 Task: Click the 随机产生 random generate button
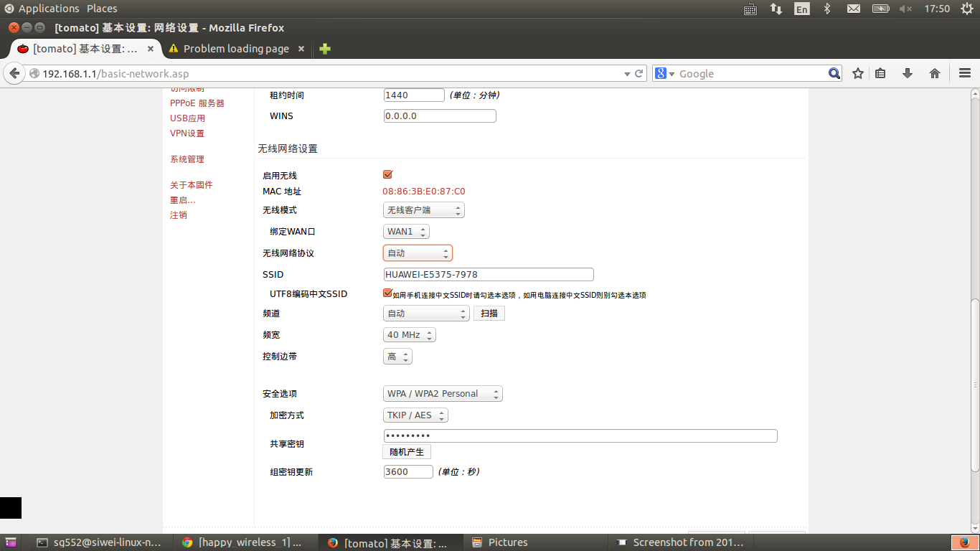click(407, 451)
